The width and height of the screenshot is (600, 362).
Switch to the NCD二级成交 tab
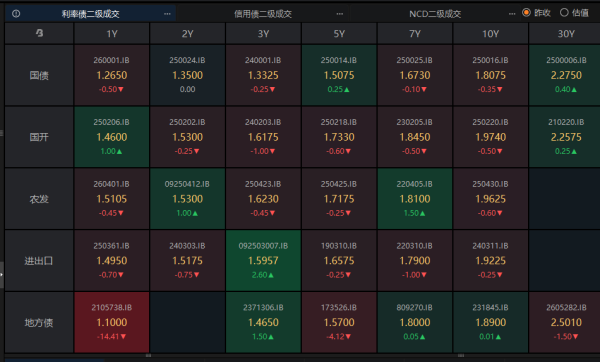(x=435, y=14)
